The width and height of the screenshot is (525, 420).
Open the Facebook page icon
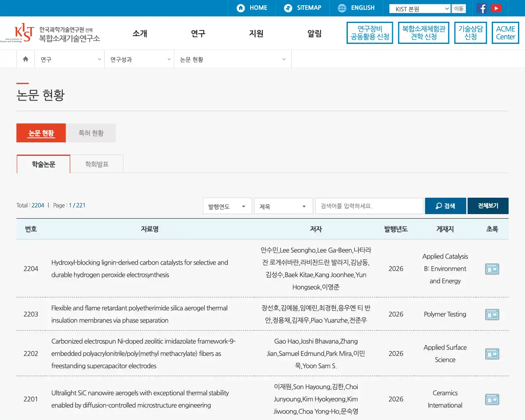coord(482,8)
